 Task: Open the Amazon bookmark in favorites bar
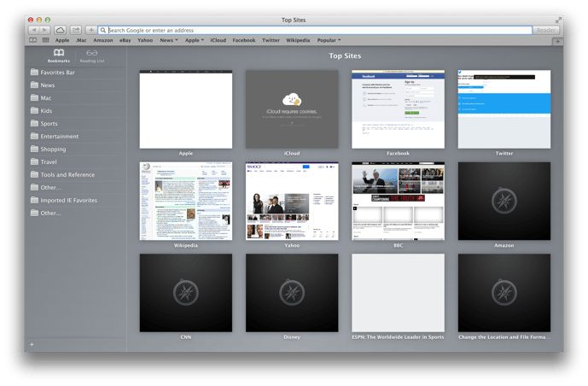pyautogui.click(x=103, y=40)
